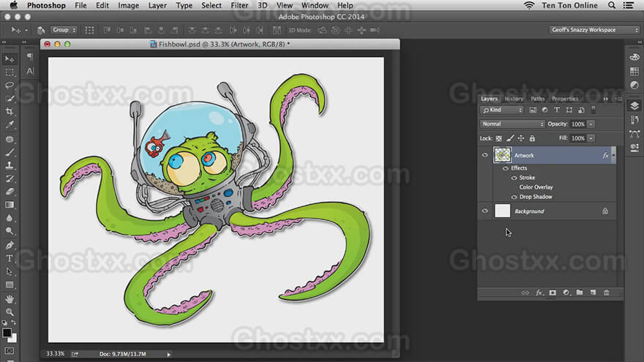Select the Horizontal Type tool
The height and width of the screenshot is (362, 644).
(x=9, y=259)
